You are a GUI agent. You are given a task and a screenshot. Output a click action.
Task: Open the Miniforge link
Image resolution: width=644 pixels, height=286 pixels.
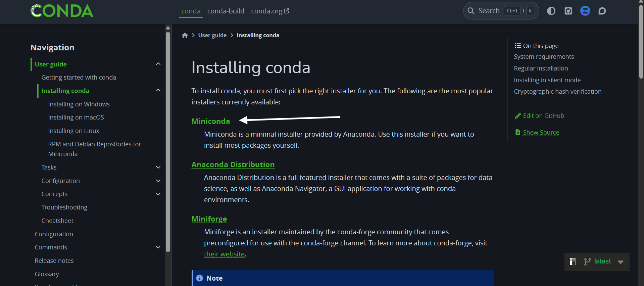tap(209, 219)
